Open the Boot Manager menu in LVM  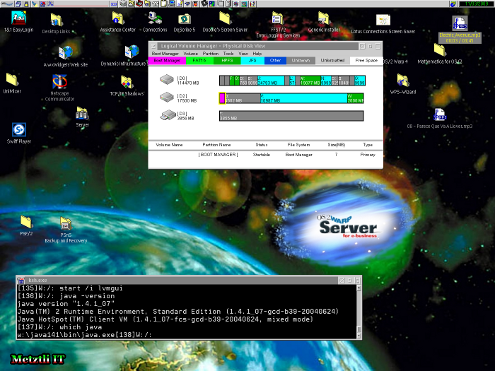165,53
